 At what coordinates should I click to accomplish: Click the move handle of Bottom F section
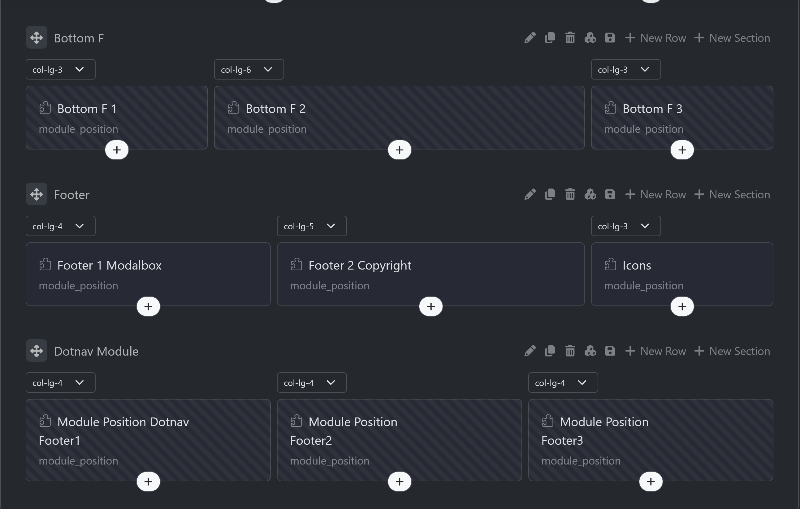pos(36,38)
